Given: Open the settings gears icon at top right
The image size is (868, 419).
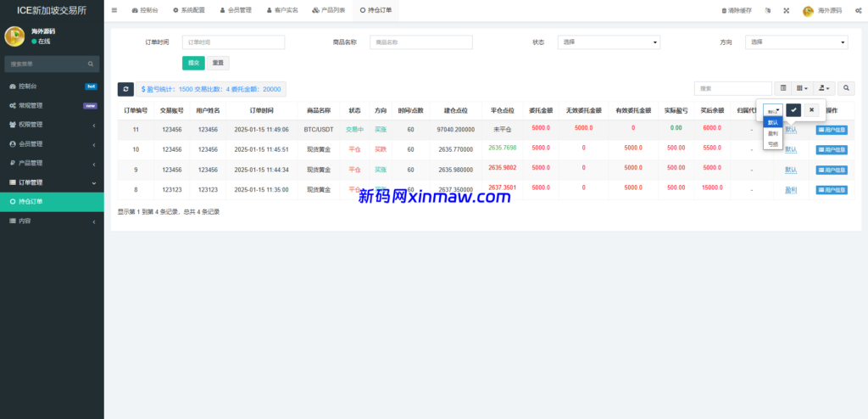Looking at the screenshot, I should 860,10.
